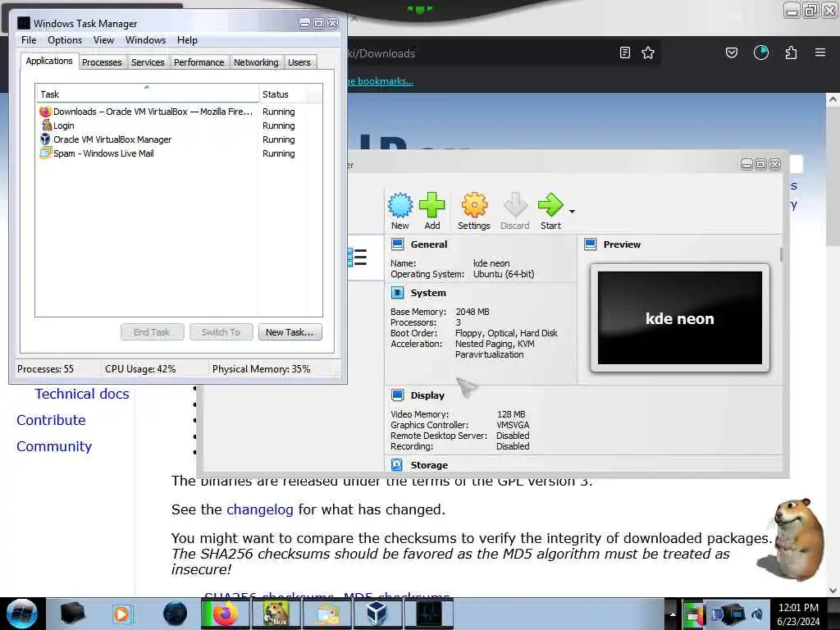Click the Display section icon
The image size is (840, 630).
(x=397, y=395)
